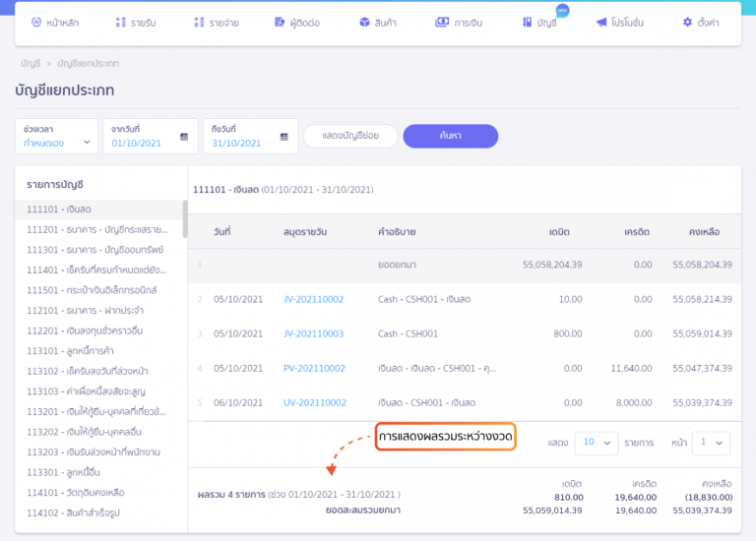Open calendar icon in ถึงวันที่ field

[x=284, y=137]
